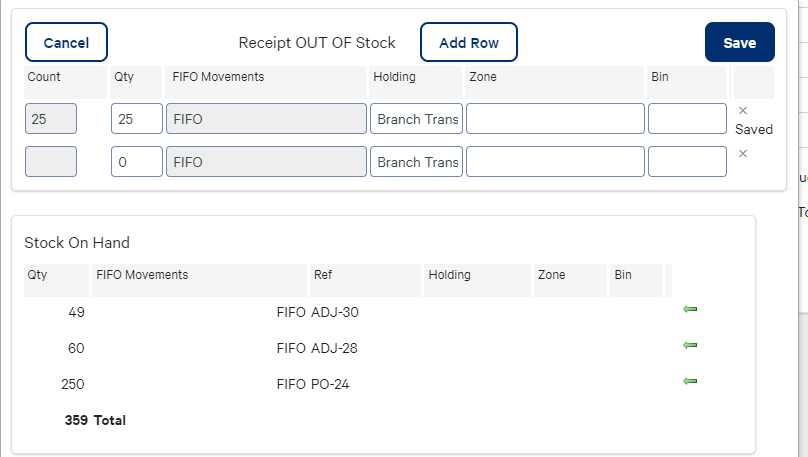Viewport: 808px width, 457px height.
Task: Save the stock receipt
Action: (x=739, y=43)
